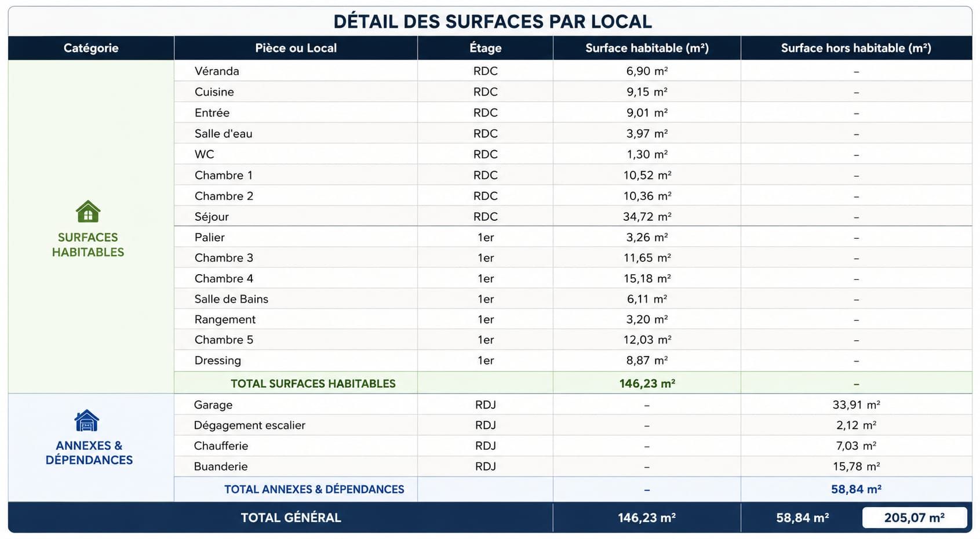Click the green subtotal value '146,23 m²'
The image size is (980, 539).
click(x=647, y=384)
